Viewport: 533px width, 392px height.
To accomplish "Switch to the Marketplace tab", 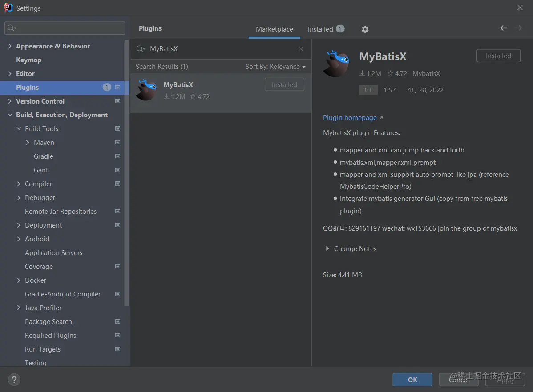I will (275, 29).
